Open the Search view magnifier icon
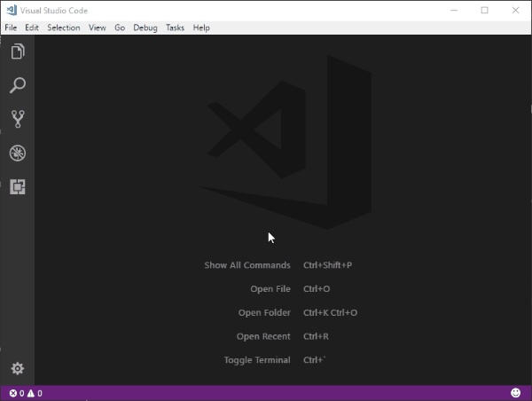This screenshot has height=401, width=532. 18,85
